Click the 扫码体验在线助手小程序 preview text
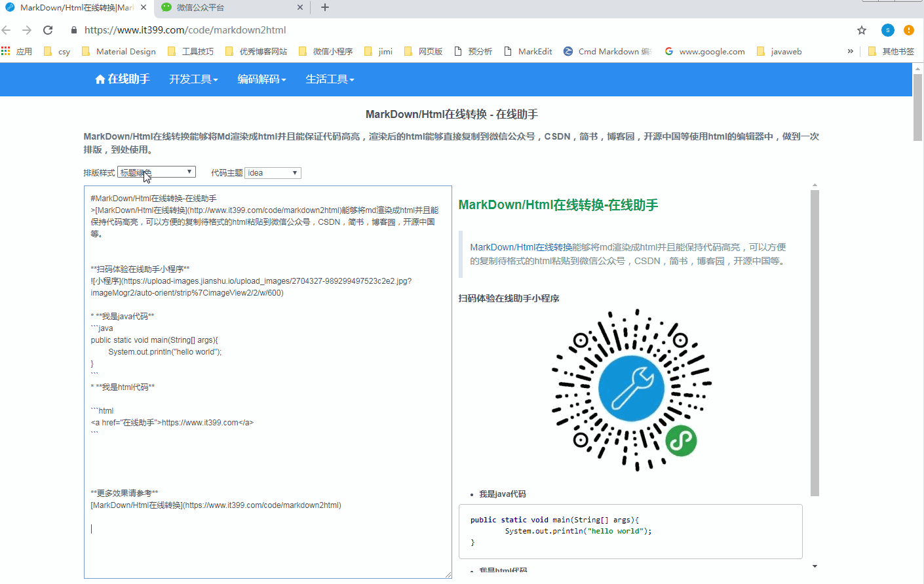924x584 pixels. point(509,298)
